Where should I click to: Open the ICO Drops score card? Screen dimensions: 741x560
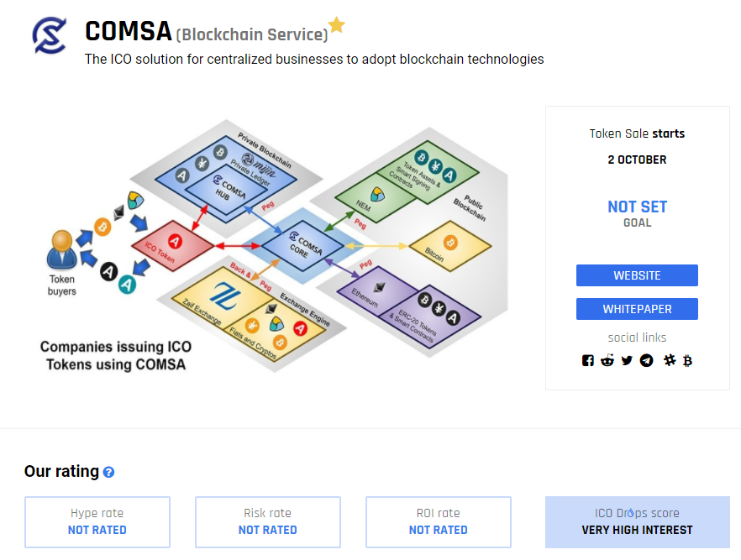[x=637, y=521]
